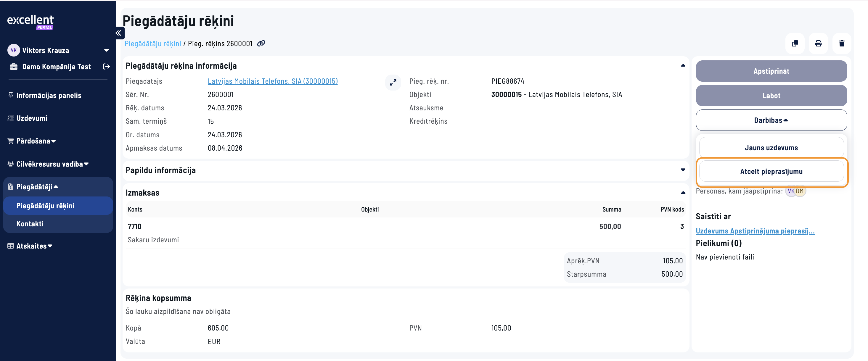Open Kontakti in the sidebar
The width and height of the screenshot is (868, 361).
click(30, 224)
